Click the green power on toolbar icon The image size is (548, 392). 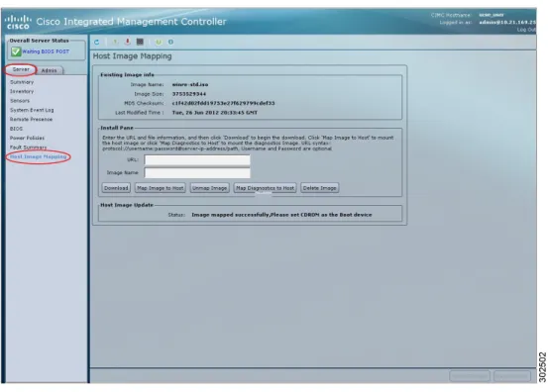click(x=115, y=43)
